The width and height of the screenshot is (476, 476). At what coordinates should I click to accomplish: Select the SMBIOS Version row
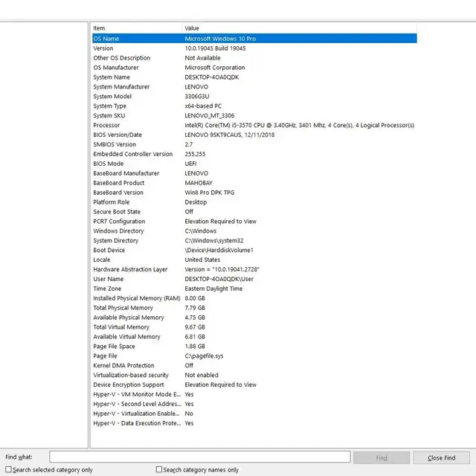tap(254, 144)
